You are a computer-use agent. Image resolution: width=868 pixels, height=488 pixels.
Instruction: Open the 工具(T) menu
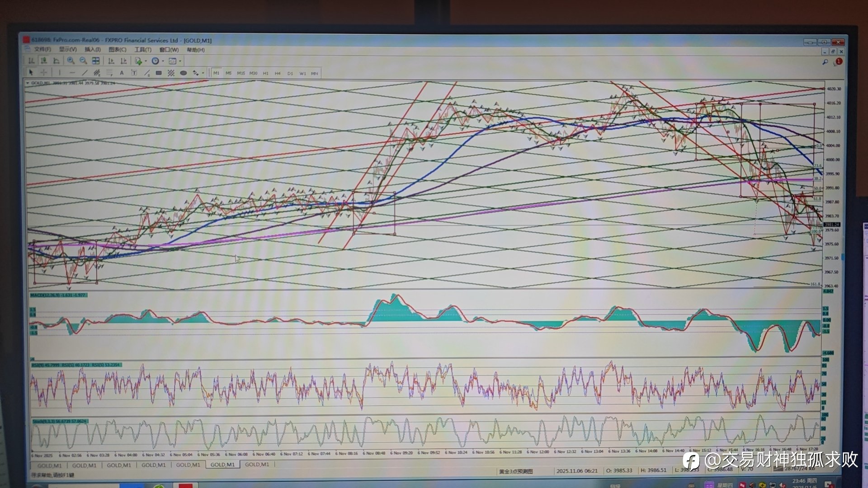pyautogui.click(x=143, y=50)
